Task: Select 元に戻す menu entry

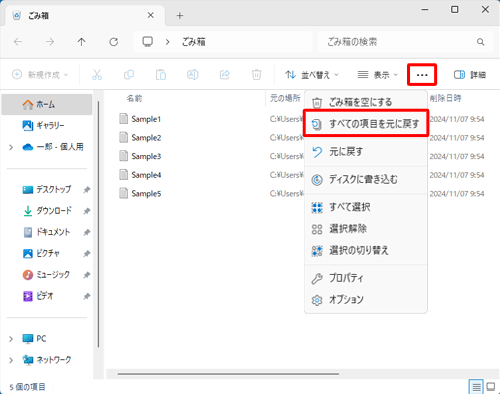Action: [x=366, y=152]
